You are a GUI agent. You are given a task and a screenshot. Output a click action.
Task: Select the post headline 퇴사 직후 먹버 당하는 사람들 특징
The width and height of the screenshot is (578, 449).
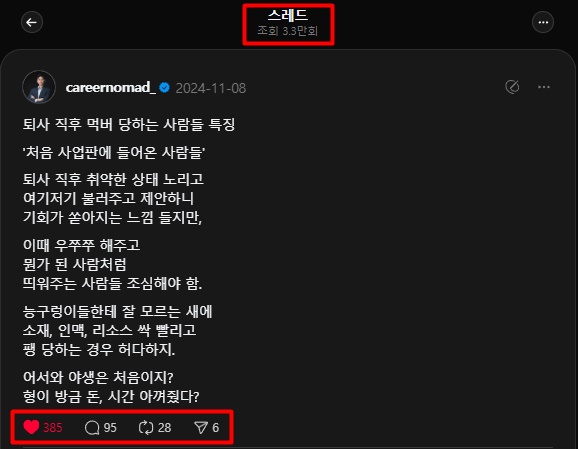click(129, 124)
